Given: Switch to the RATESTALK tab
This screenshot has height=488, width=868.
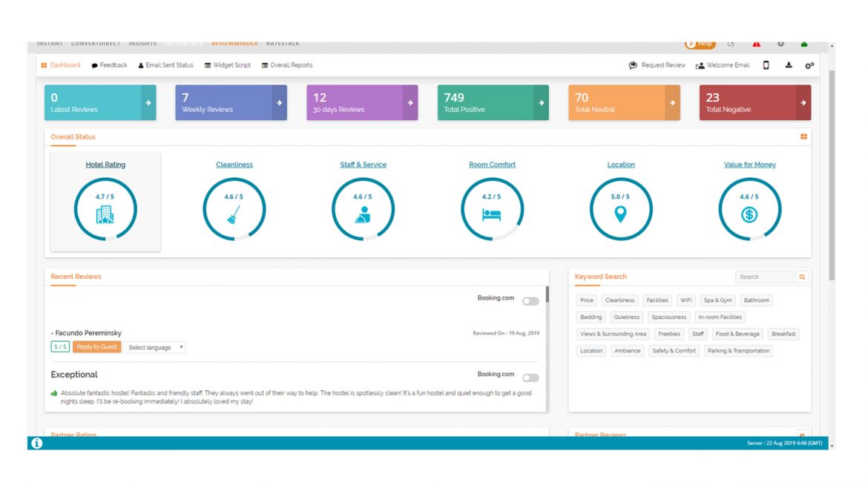Looking at the screenshot, I should click(x=283, y=43).
